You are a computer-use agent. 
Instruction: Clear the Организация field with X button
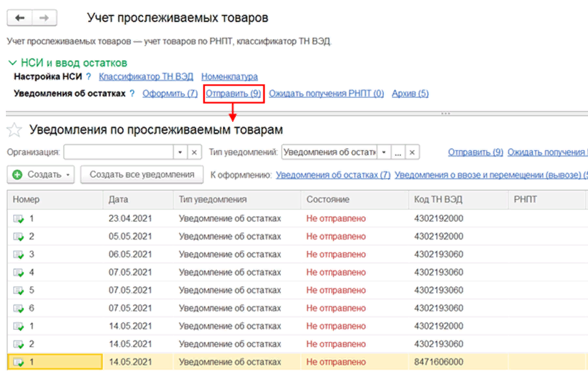point(194,152)
